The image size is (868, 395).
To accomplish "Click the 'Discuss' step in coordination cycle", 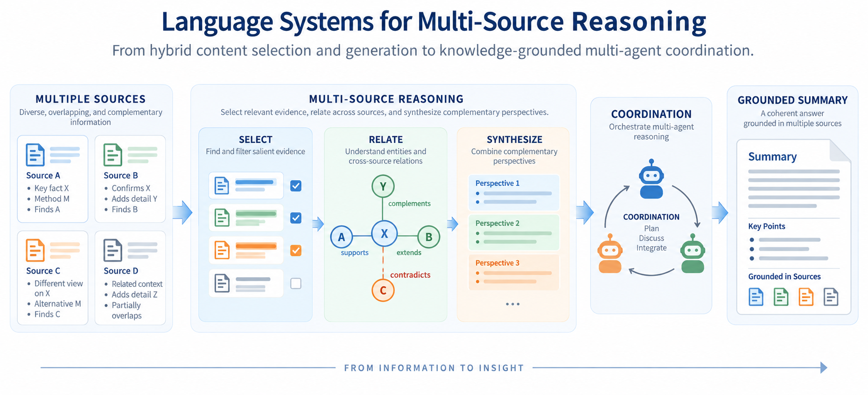I will (651, 238).
